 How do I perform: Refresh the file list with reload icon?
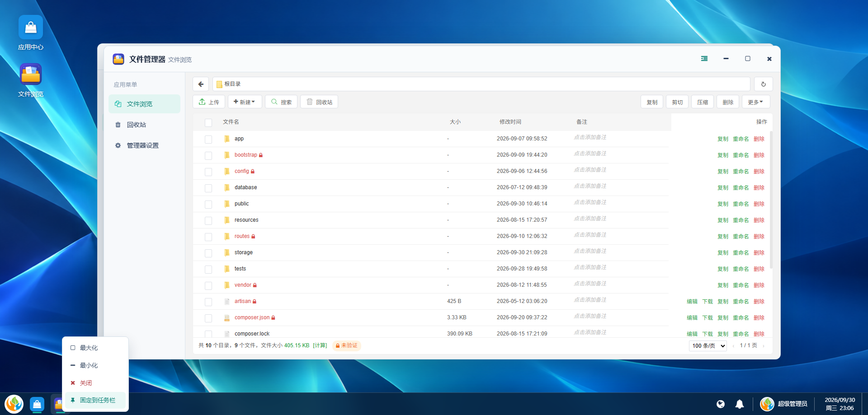click(x=764, y=84)
